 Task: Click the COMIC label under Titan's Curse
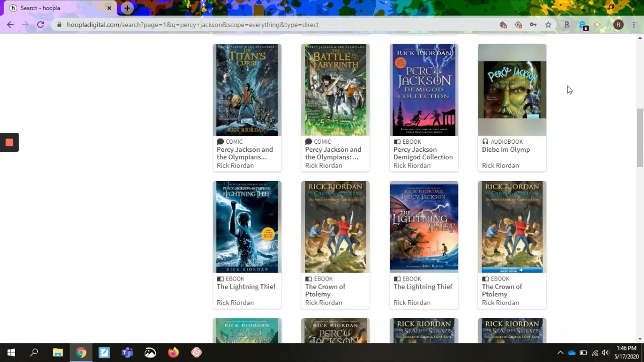(x=234, y=142)
